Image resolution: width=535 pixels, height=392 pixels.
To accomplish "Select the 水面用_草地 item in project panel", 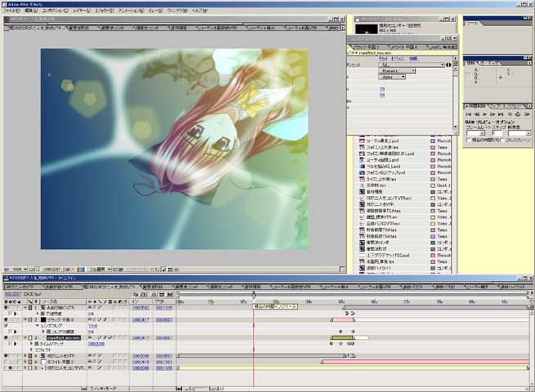I will pos(380,261).
